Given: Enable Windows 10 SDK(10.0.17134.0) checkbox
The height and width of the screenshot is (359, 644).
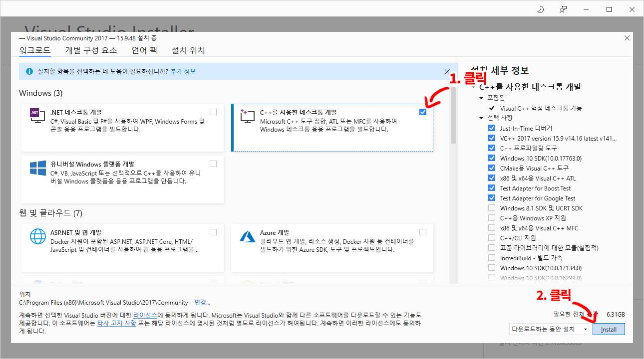Looking at the screenshot, I should (x=492, y=268).
